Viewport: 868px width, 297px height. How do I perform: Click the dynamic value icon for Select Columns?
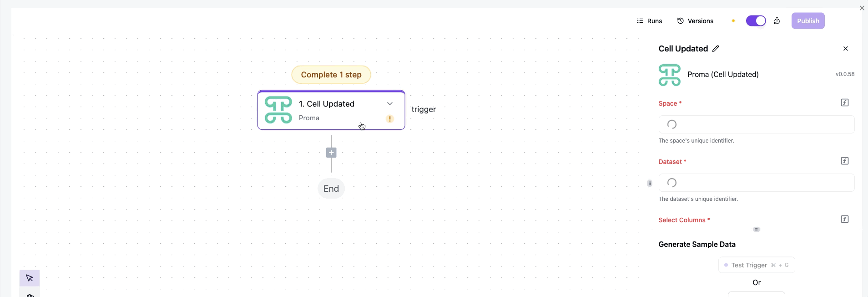[845, 219]
